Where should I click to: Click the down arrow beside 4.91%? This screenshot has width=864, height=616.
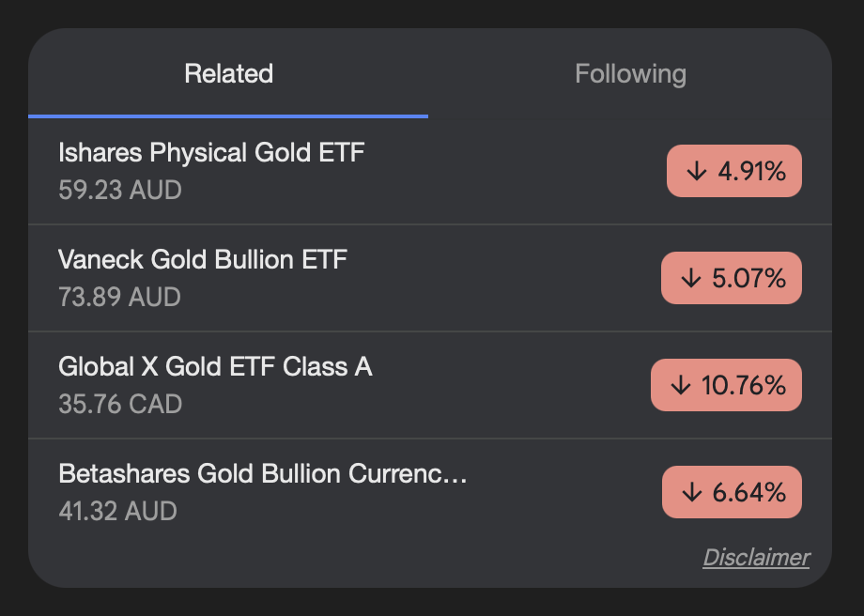click(696, 172)
